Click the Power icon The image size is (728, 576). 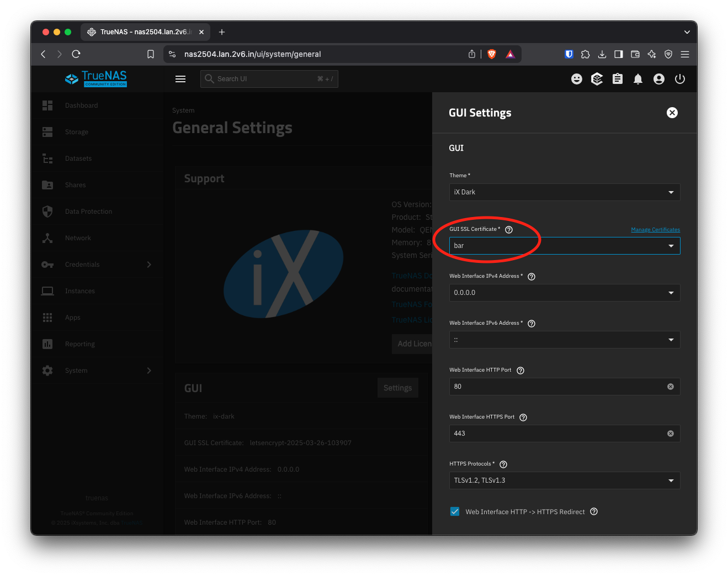point(680,79)
